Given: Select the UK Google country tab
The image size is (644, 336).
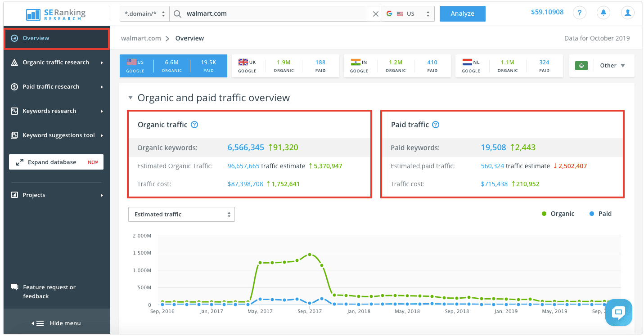Looking at the screenshot, I should point(285,66).
